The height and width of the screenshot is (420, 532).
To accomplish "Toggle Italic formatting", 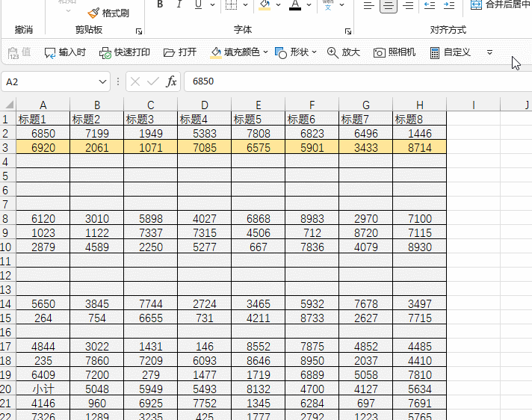I will coord(179,4).
